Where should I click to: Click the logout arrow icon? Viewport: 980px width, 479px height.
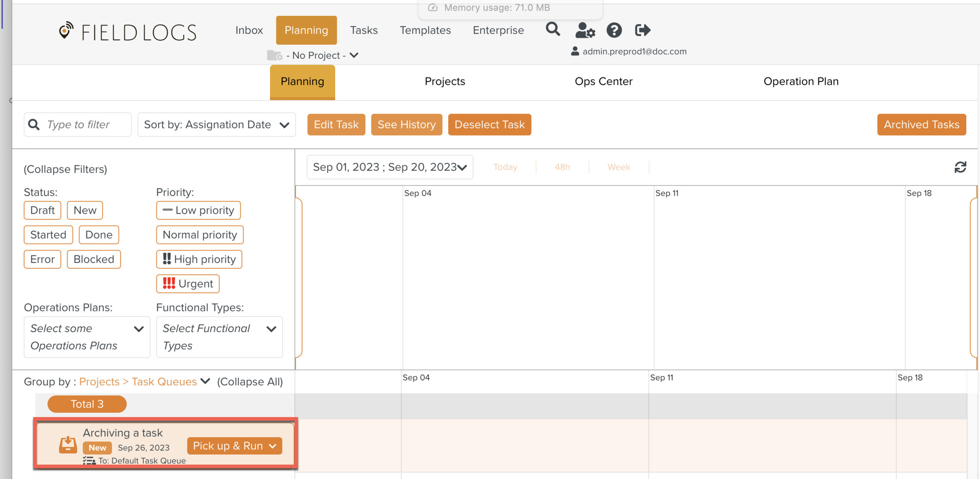(x=642, y=30)
